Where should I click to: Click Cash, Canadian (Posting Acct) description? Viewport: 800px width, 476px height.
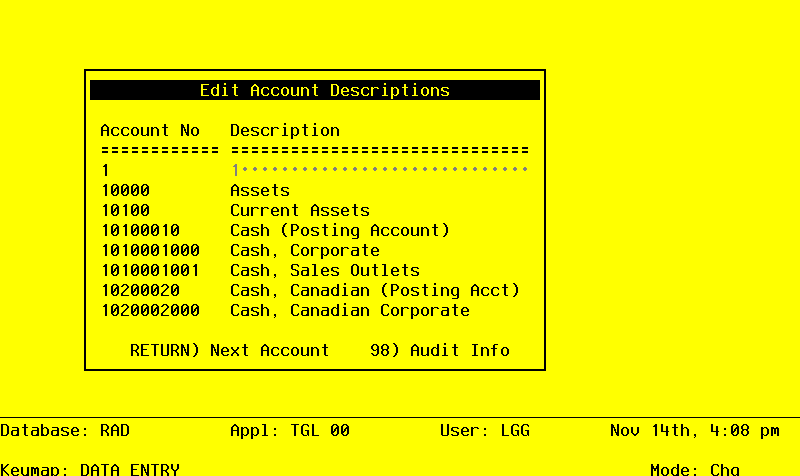click(x=374, y=290)
